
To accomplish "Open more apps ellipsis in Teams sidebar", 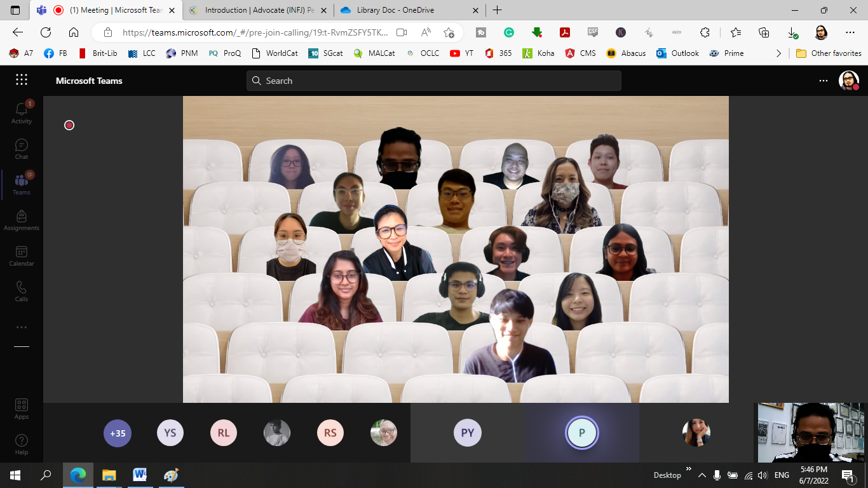I will [22, 327].
